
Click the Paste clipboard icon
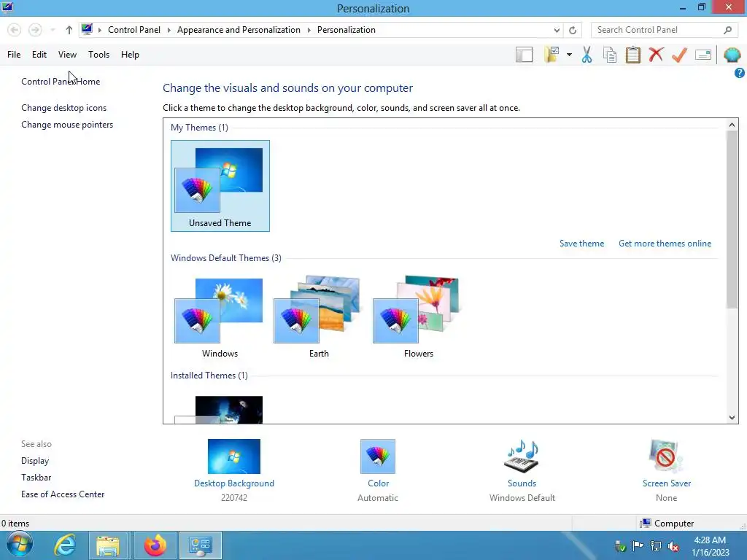pyautogui.click(x=632, y=55)
